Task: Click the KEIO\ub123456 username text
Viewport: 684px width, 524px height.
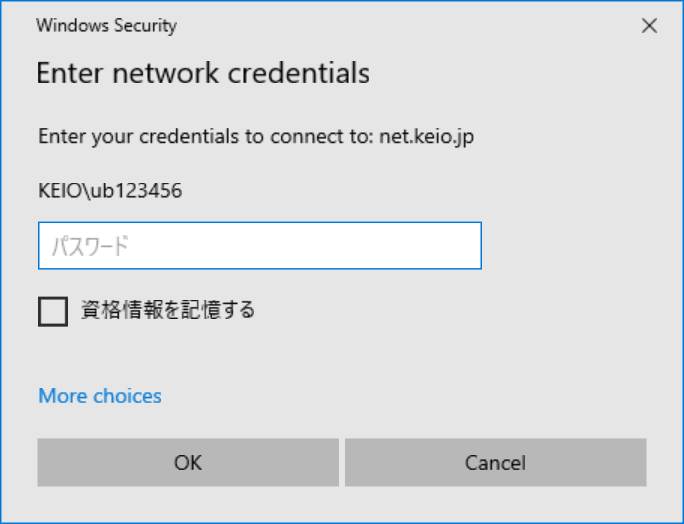Action: [110, 190]
